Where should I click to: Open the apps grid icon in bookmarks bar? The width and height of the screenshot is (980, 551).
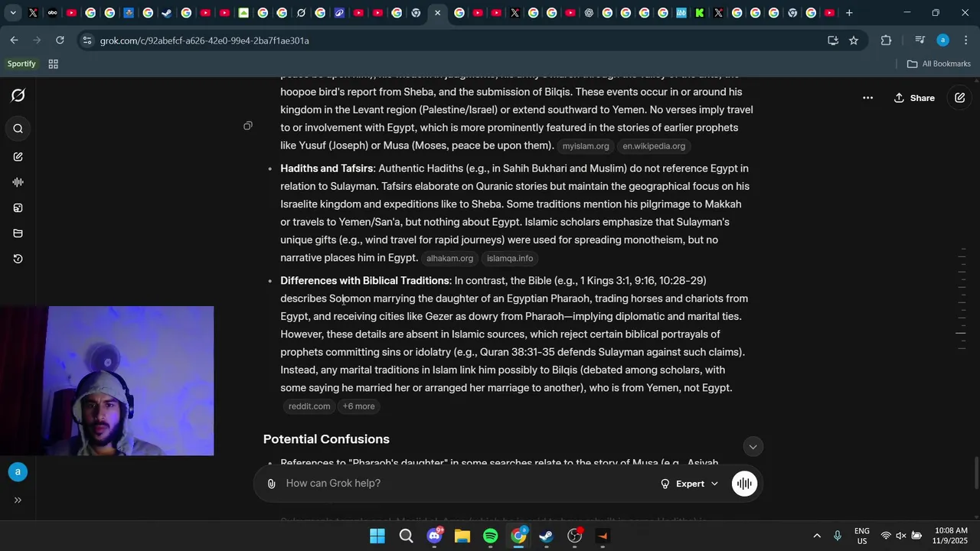point(54,64)
